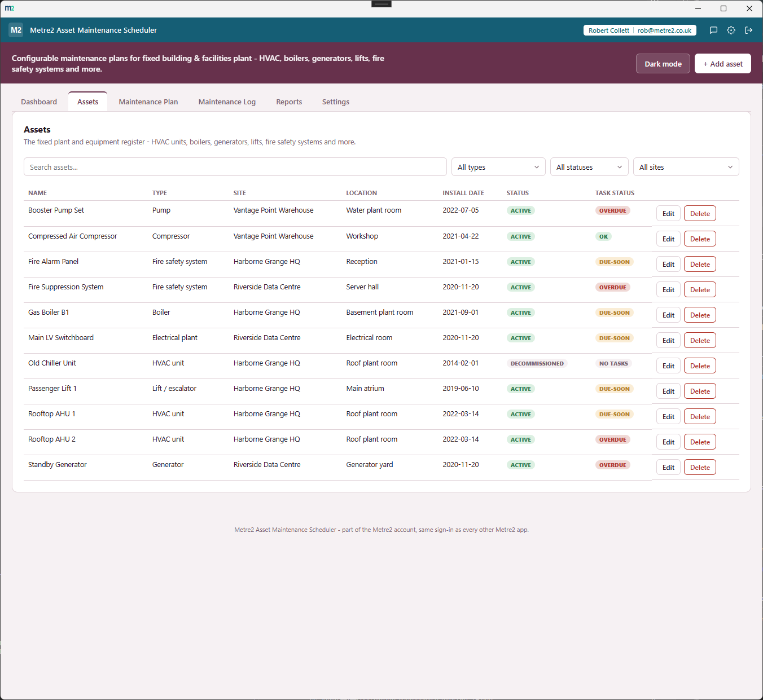This screenshot has width=763, height=700.
Task: Edit the Compressed Air Compressor row
Action: [x=668, y=239]
